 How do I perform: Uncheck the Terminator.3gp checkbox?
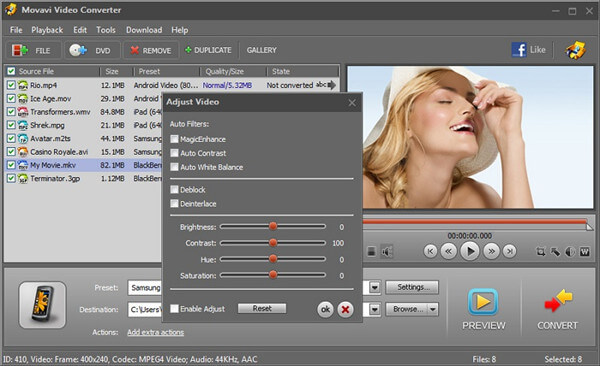click(11, 178)
